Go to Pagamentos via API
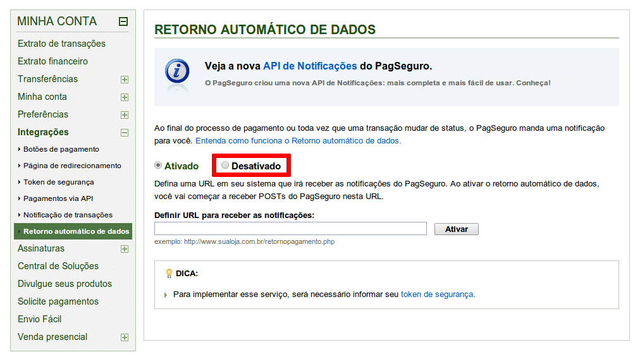 [58, 198]
